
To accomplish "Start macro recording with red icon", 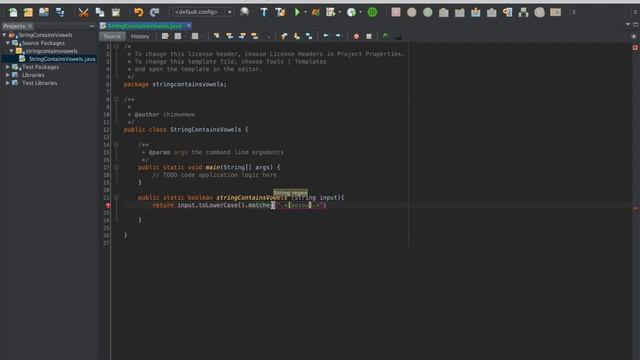I will coord(356,36).
